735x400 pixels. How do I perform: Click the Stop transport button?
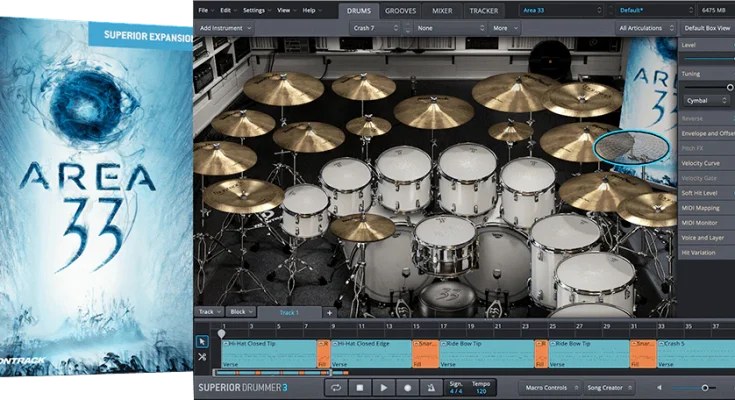(x=358, y=387)
